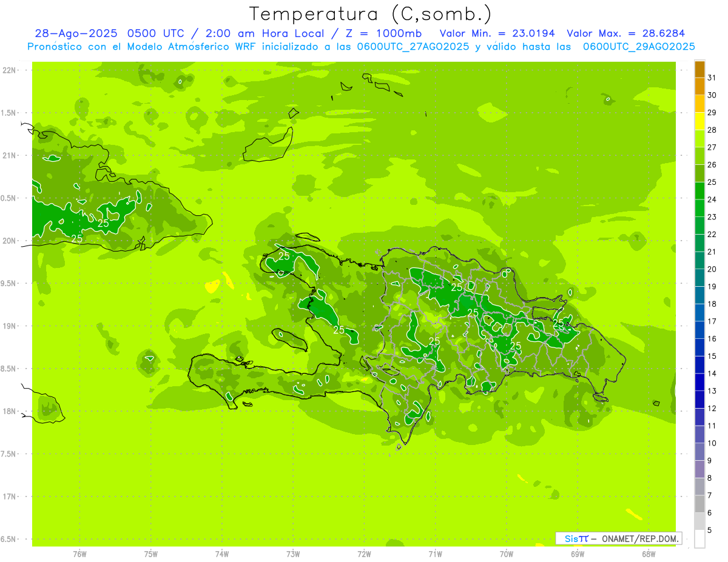Viewport: 728px width, 562px height.
Task: Click the "18N" latitude axis label
Action: tap(8, 411)
